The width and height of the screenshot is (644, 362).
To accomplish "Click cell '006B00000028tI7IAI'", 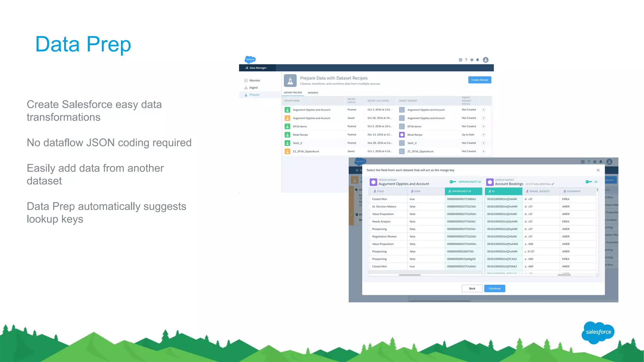I will 464,251.
